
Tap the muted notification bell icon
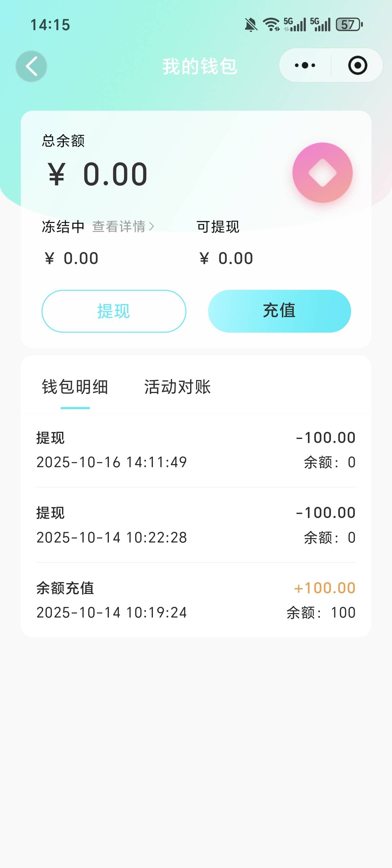pos(251,25)
